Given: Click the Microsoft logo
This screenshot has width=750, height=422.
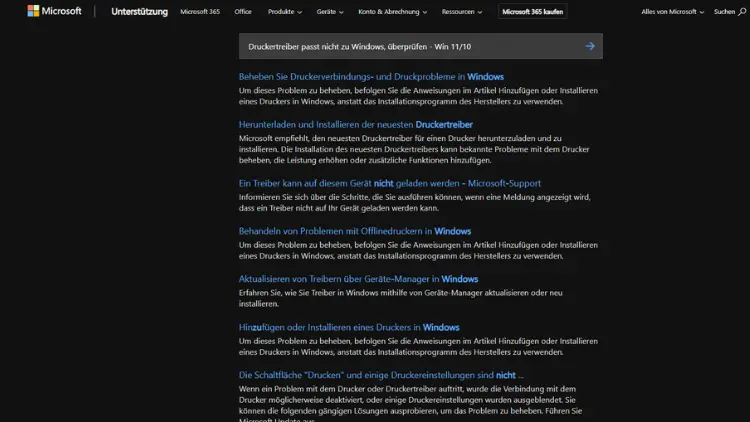Looking at the screenshot, I should [55, 11].
